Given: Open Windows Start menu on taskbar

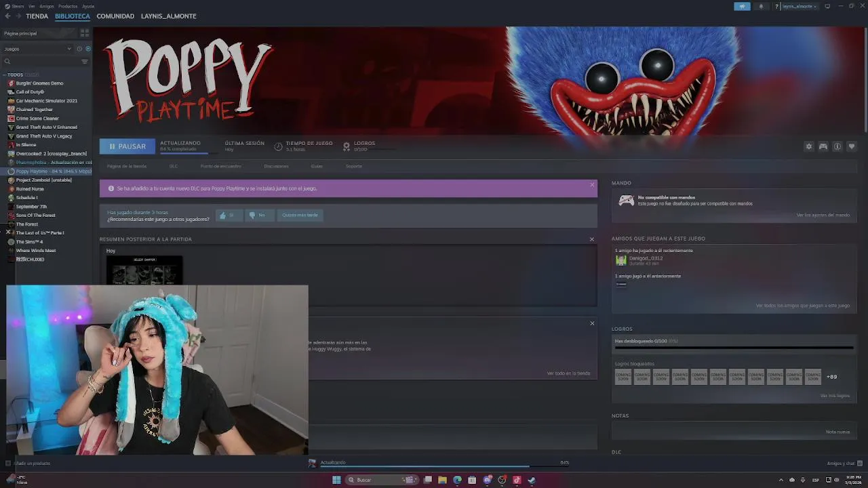Looking at the screenshot, I should tap(336, 480).
